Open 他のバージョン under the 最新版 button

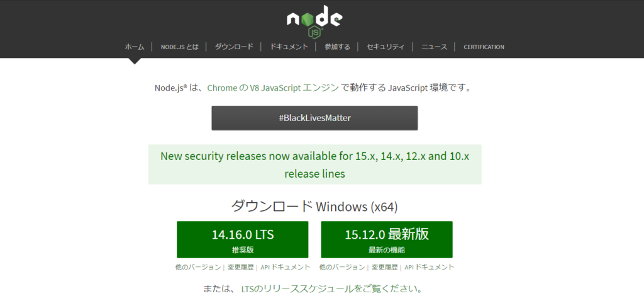(x=342, y=267)
